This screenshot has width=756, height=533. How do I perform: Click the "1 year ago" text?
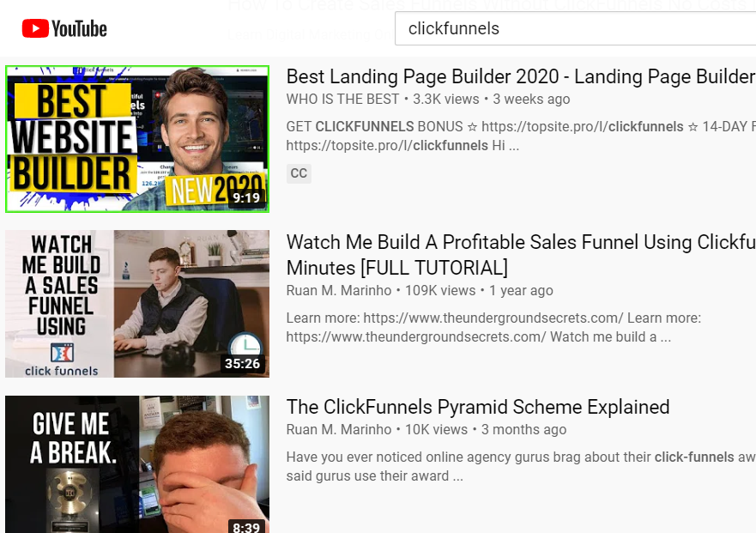(521, 291)
